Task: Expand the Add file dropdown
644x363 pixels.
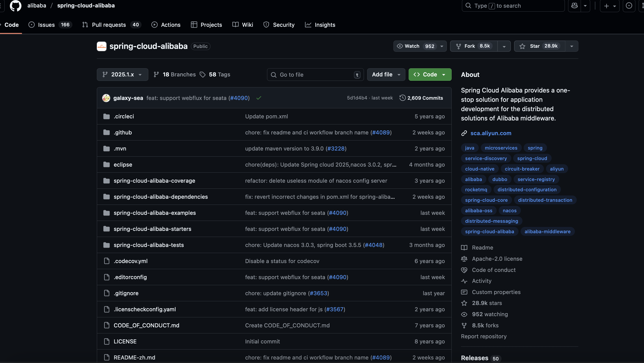Action: coord(386,75)
